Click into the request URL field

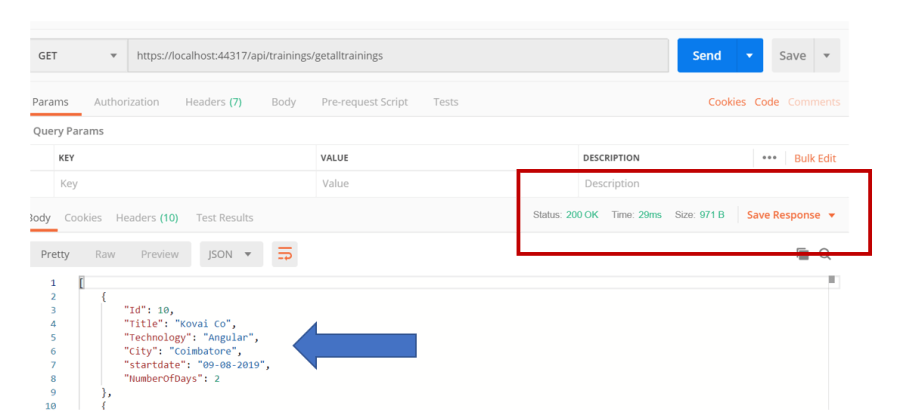(x=400, y=55)
